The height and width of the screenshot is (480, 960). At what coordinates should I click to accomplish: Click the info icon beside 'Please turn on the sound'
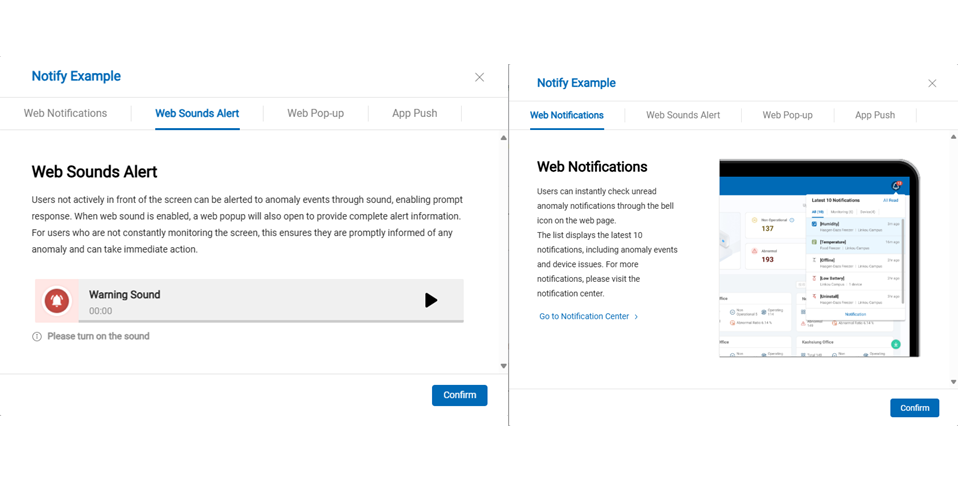pos(37,337)
